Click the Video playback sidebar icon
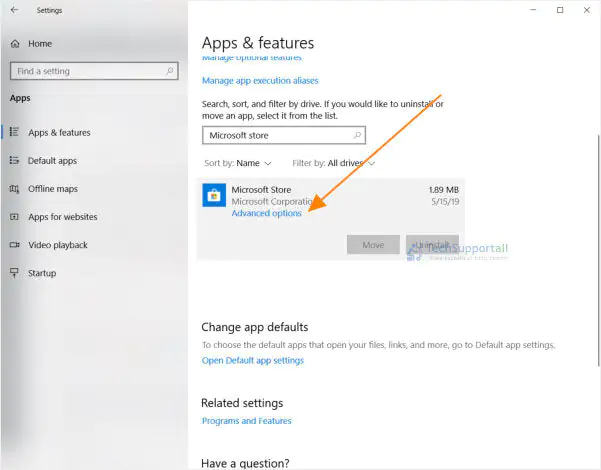 pyautogui.click(x=14, y=245)
